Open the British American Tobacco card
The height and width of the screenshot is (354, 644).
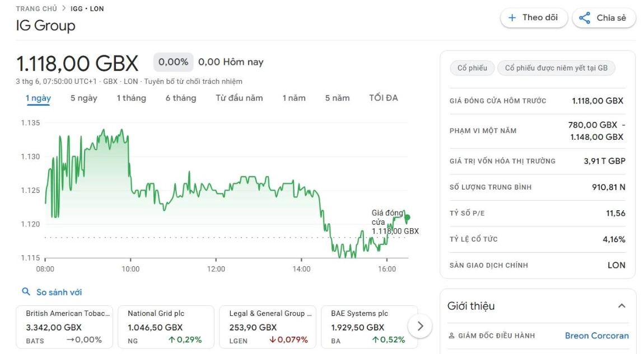(x=64, y=327)
